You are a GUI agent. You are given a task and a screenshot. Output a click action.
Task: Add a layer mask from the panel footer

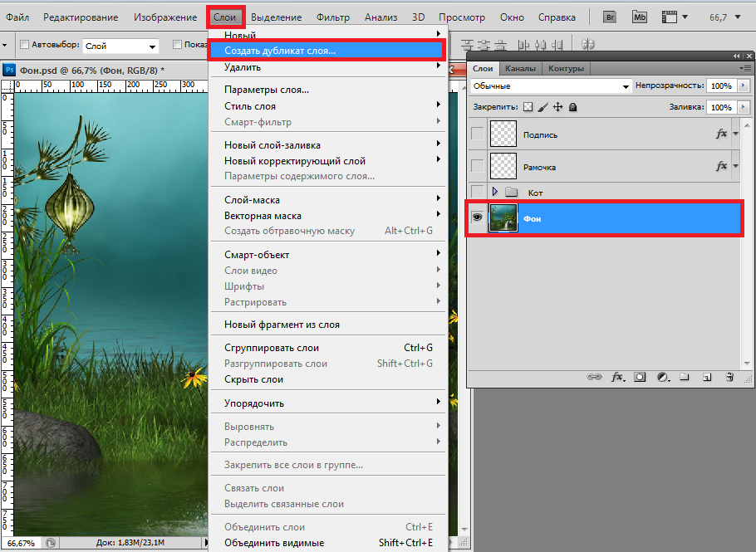640,377
